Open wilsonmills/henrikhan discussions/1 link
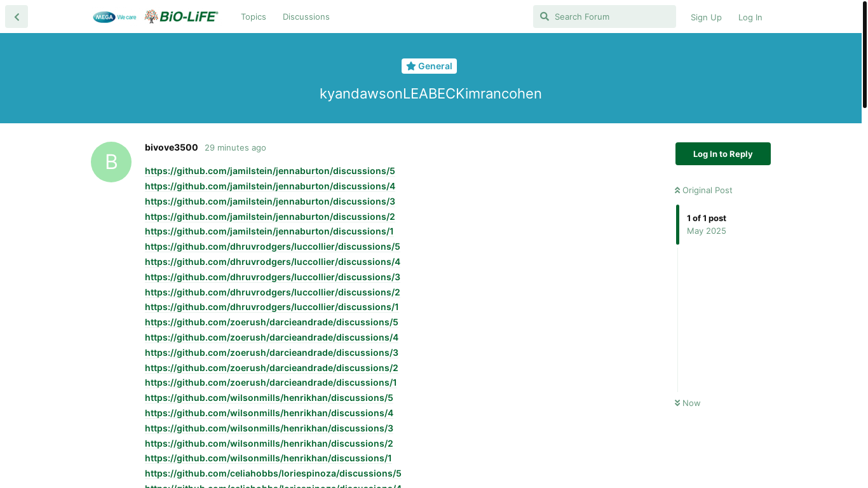 coord(268,458)
